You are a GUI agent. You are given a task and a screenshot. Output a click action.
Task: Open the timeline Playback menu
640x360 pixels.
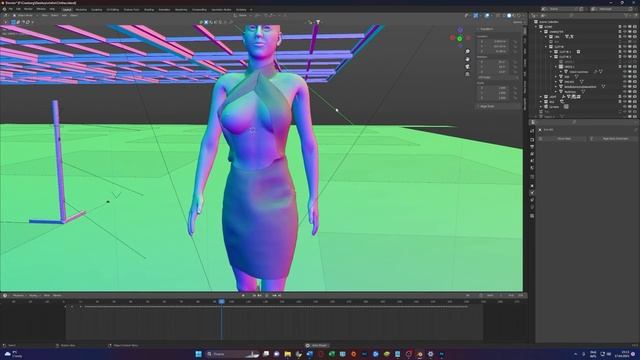[18, 296]
